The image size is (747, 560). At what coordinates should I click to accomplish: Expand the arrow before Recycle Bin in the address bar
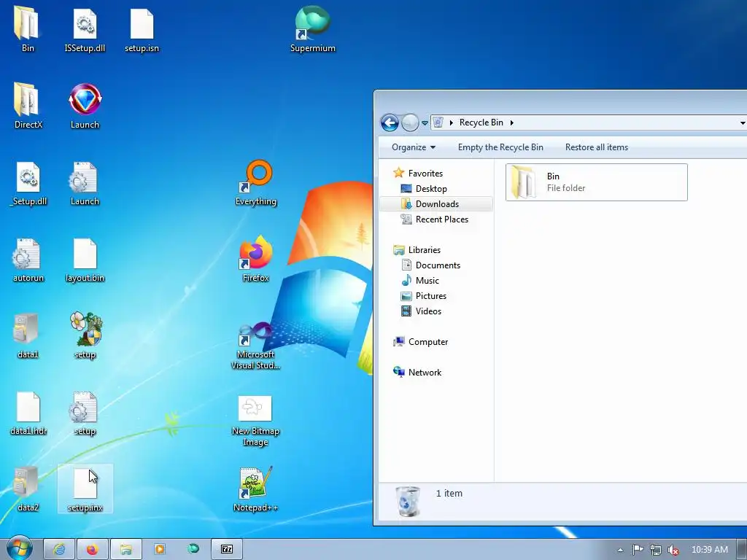(x=451, y=122)
